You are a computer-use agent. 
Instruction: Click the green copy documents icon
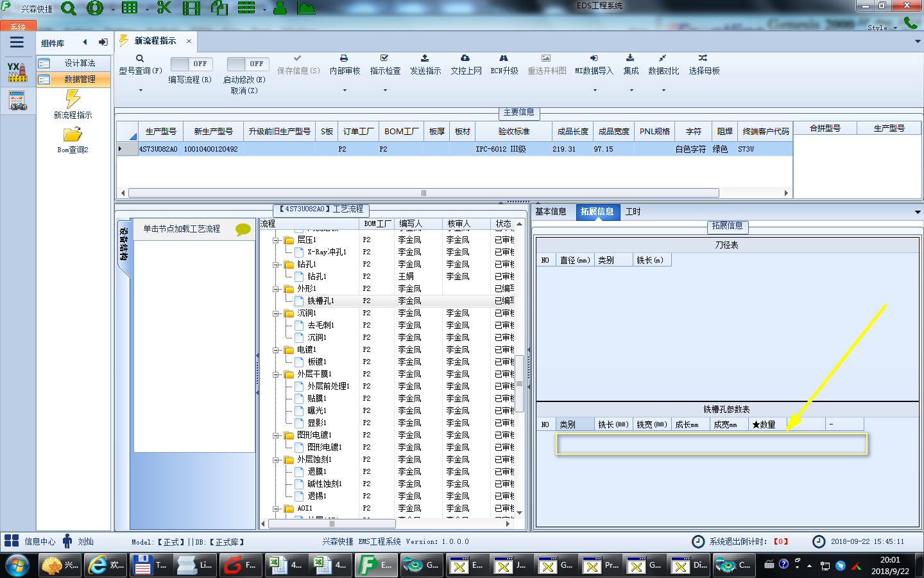click(219, 8)
